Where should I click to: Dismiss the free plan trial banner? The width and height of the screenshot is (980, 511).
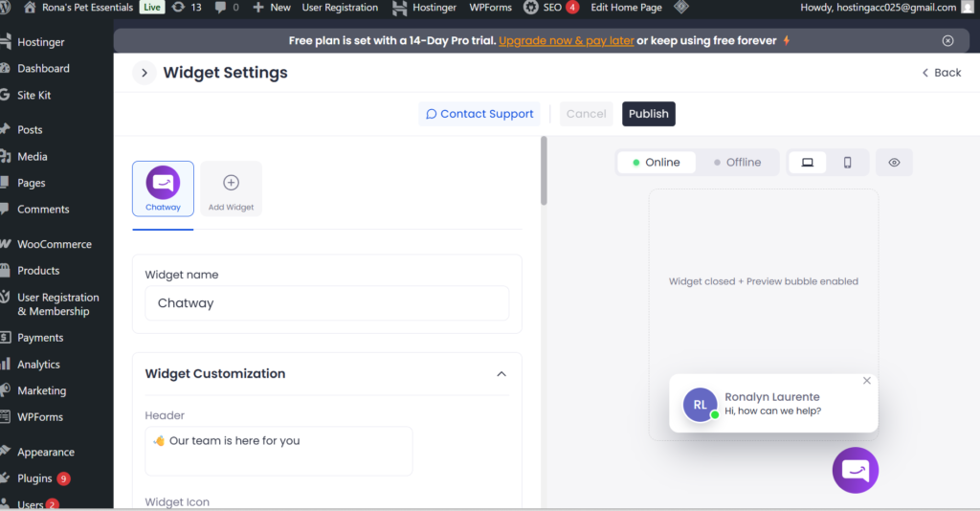click(947, 41)
